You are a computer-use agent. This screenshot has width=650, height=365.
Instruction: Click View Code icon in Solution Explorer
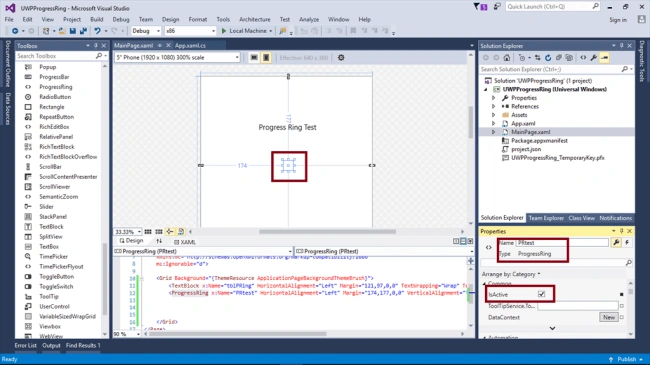point(583,58)
